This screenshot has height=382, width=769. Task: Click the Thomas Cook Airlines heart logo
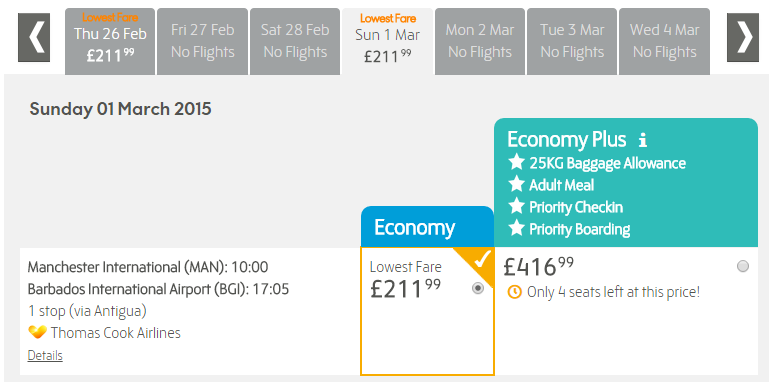tap(37, 332)
